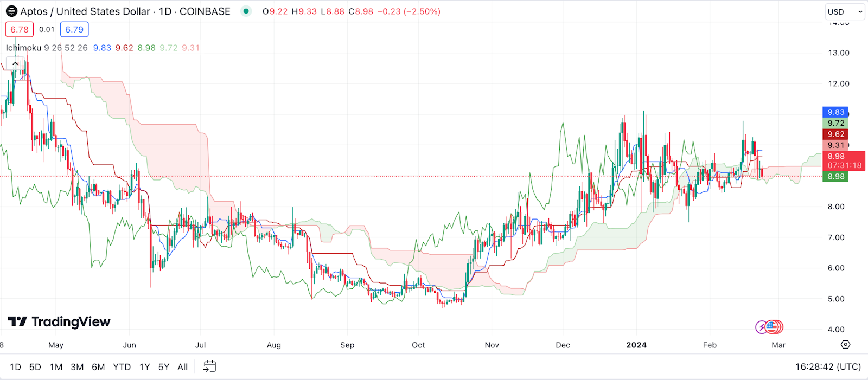Select the 6M time range
This screenshot has height=380, width=868.
(x=98, y=367)
